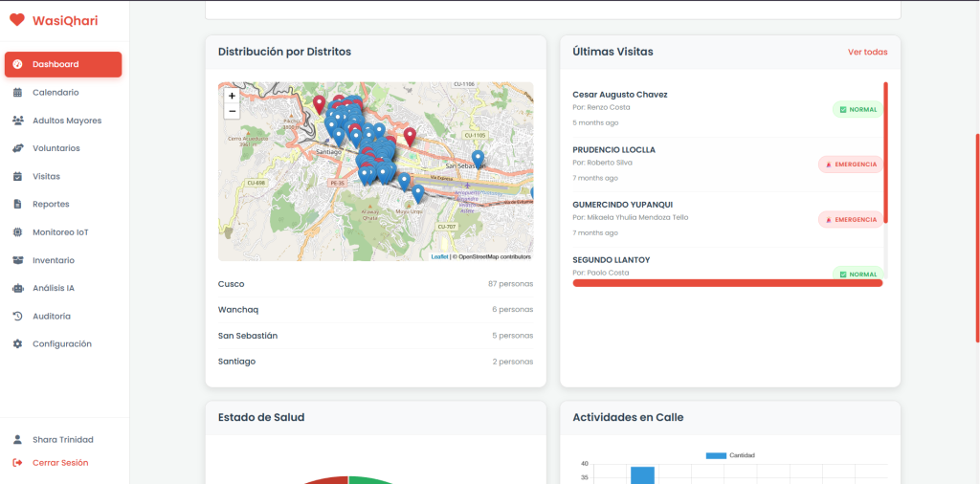Open the Calendario calendar icon
The width and height of the screenshot is (980, 484).
(x=17, y=93)
